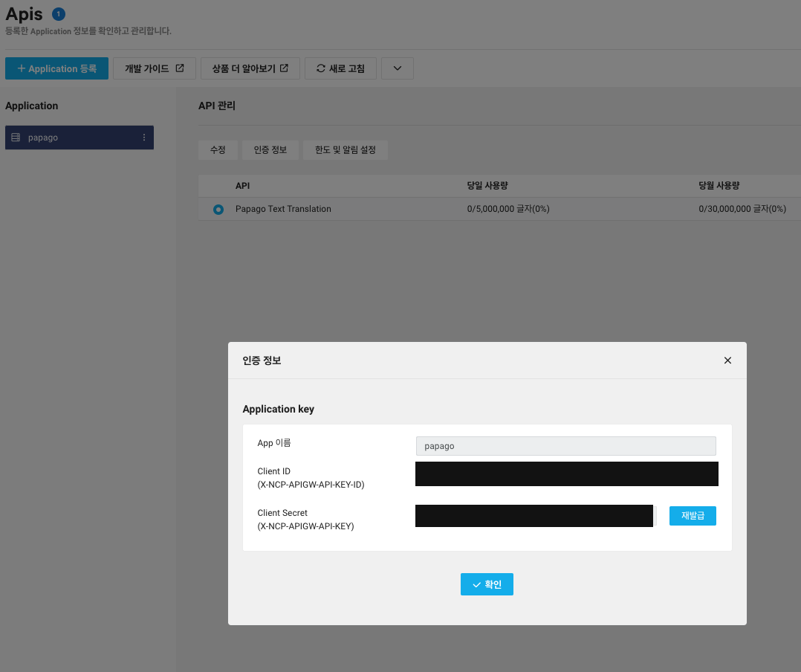Click the Apis count badge
The image size is (801, 672).
[59, 14]
